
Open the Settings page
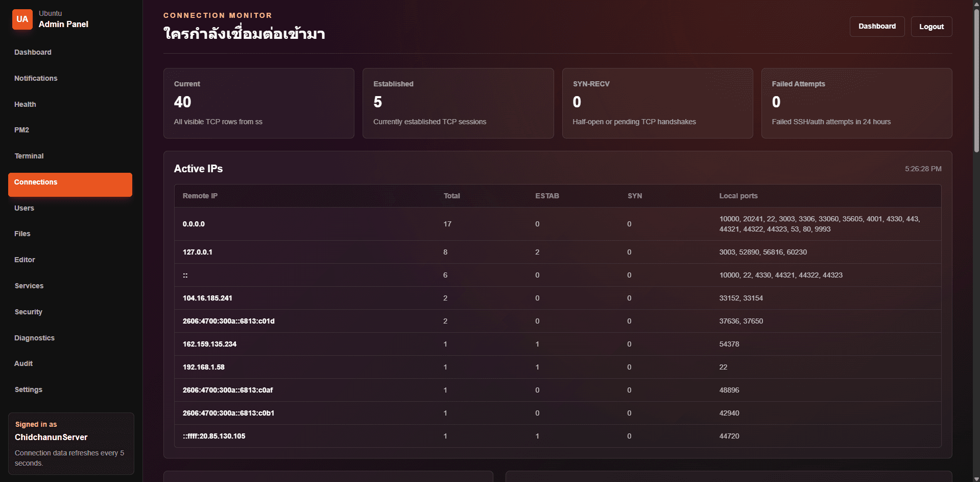[29, 389]
